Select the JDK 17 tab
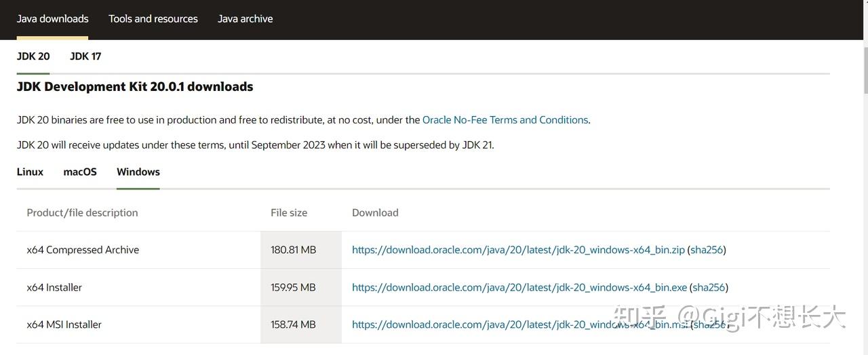This screenshot has width=868, height=355. [x=85, y=56]
